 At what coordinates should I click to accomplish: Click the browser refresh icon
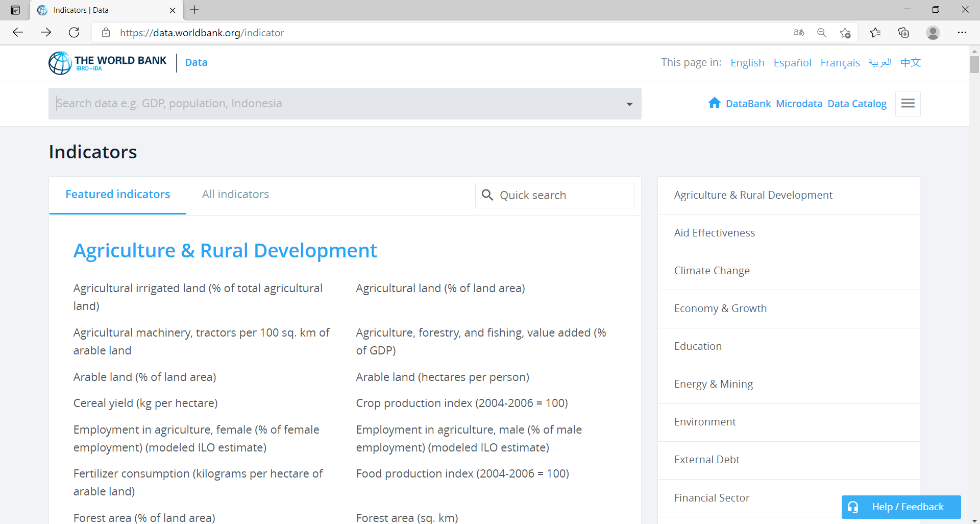(74, 33)
